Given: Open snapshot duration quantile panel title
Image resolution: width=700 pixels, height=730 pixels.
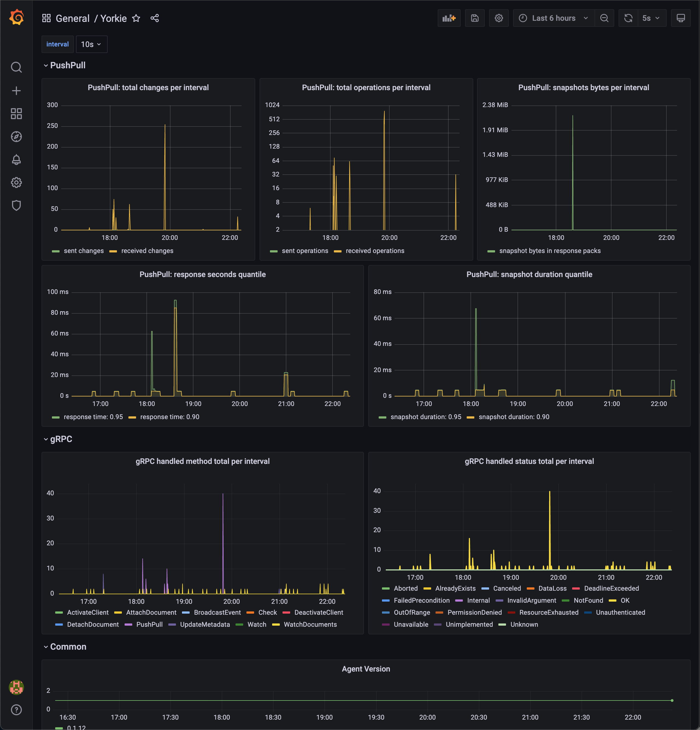Looking at the screenshot, I should click(x=530, y=275).
